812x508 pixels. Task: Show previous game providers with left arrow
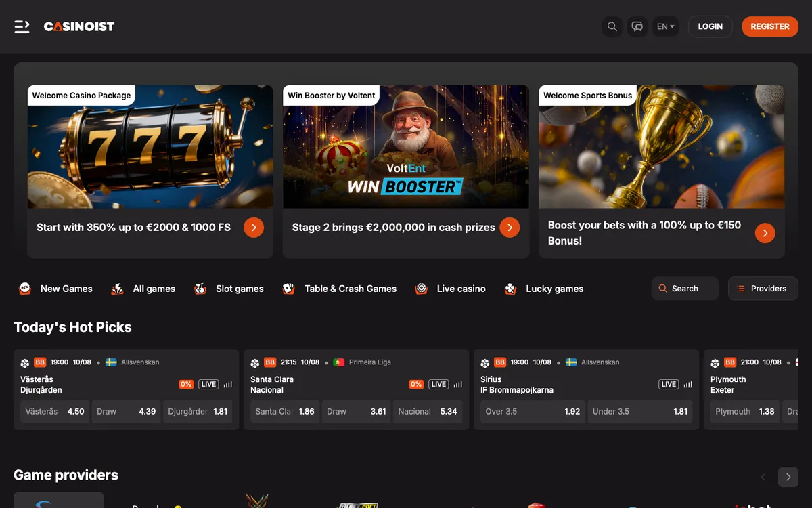pos(763,477)
